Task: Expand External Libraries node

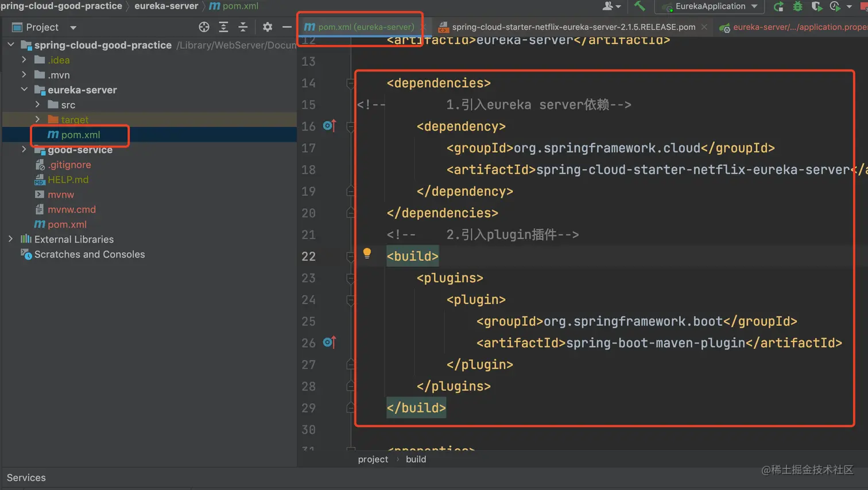Action: point(11,238)
